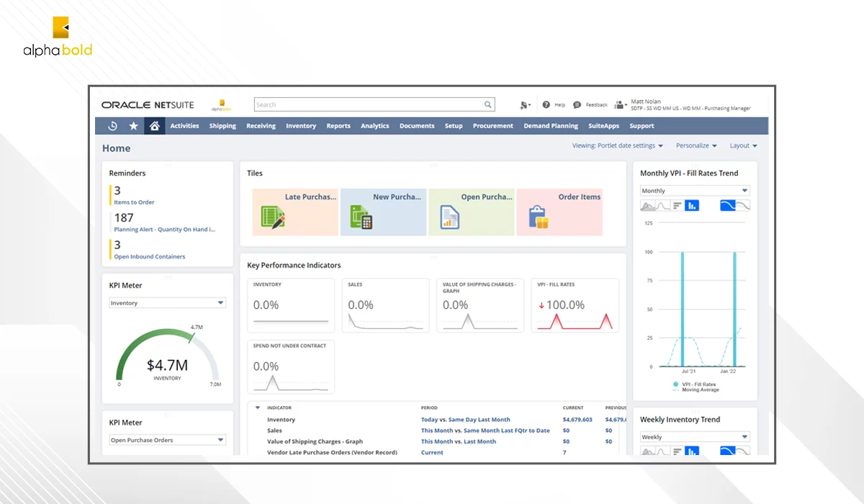
Task: Click Same Day Last Month link
Action: 480,420
